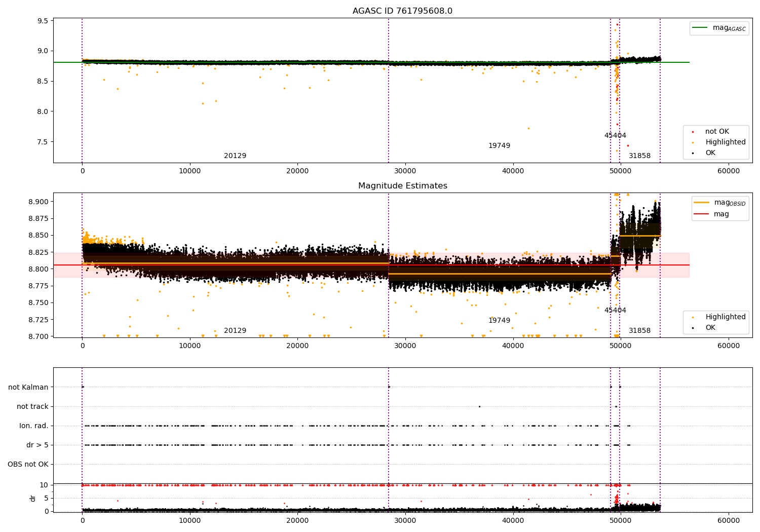This screenshot has height=532, width=760.
Task: Click the 'OBS not OK' row label
Action: click(x=28, y=465)
